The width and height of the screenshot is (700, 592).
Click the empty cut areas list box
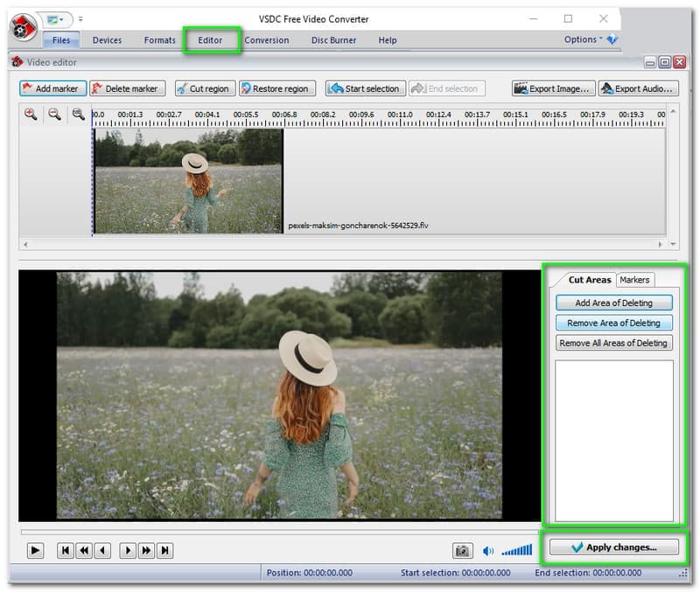point(614,441)
